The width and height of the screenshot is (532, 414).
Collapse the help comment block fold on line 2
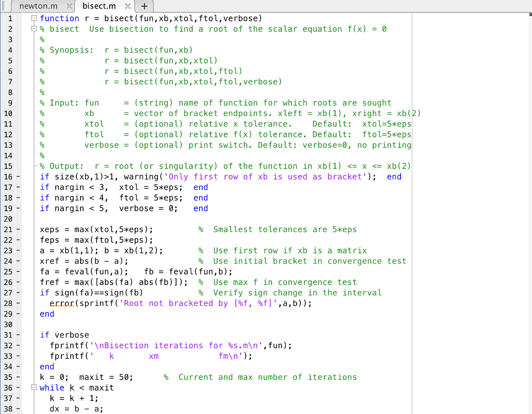(33, 29)
